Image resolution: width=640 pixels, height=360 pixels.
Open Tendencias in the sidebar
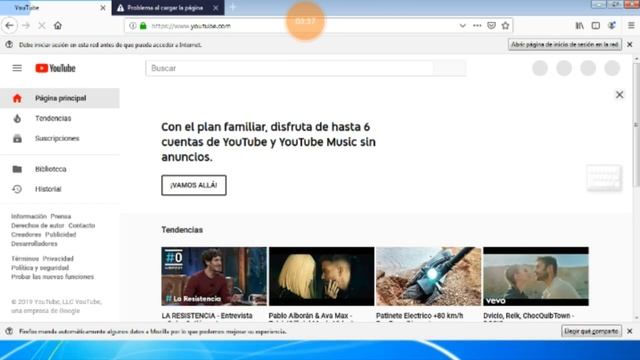(x=60, y=118)
